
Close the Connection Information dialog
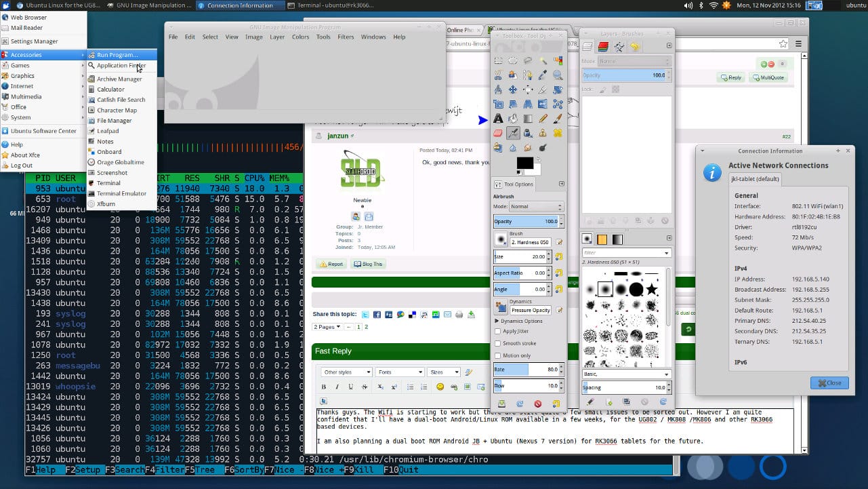(829, 383)
